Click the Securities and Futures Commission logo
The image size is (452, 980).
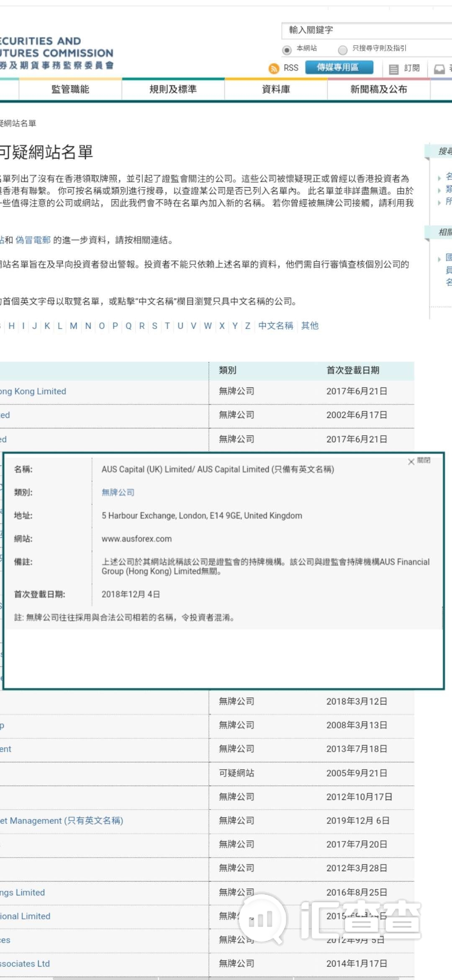(56, 53)
